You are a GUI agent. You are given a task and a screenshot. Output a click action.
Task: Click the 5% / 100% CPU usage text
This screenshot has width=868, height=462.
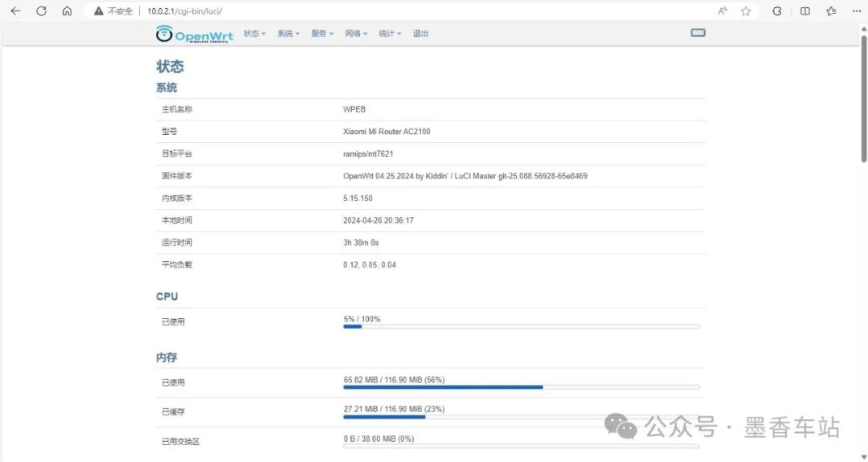(362, 319)
